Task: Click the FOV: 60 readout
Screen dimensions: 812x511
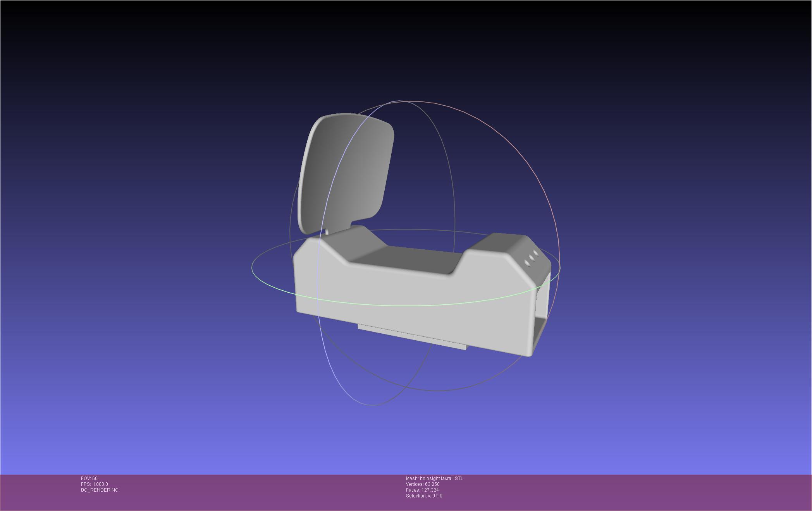Action: [89, 478]
